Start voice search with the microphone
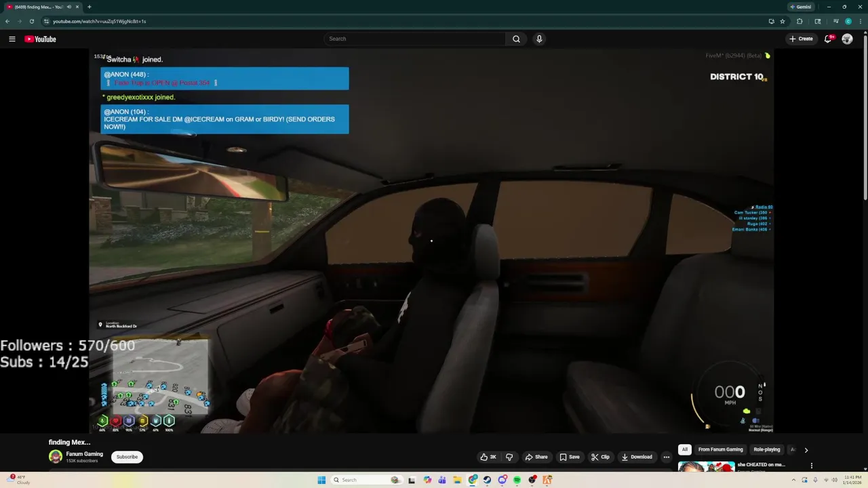Image resolution: width=868 pixels, height=488 pixels. [539, 39]
